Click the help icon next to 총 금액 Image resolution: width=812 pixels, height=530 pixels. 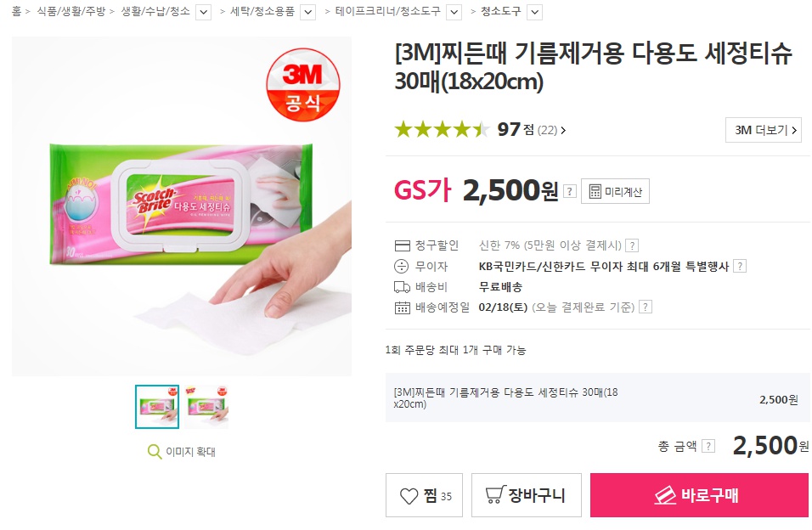[708, 446]
